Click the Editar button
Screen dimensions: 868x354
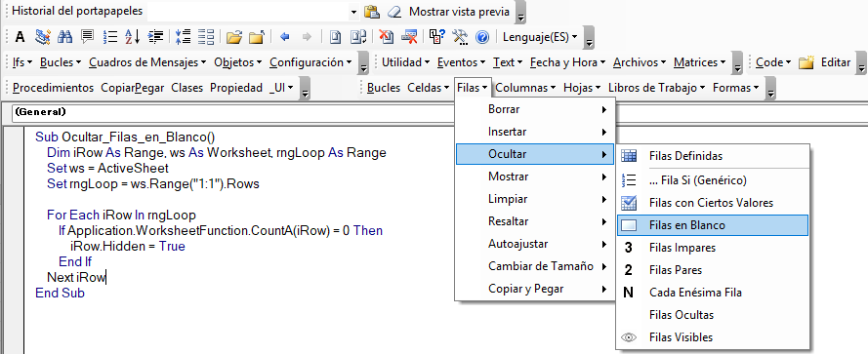pos(836,62)
